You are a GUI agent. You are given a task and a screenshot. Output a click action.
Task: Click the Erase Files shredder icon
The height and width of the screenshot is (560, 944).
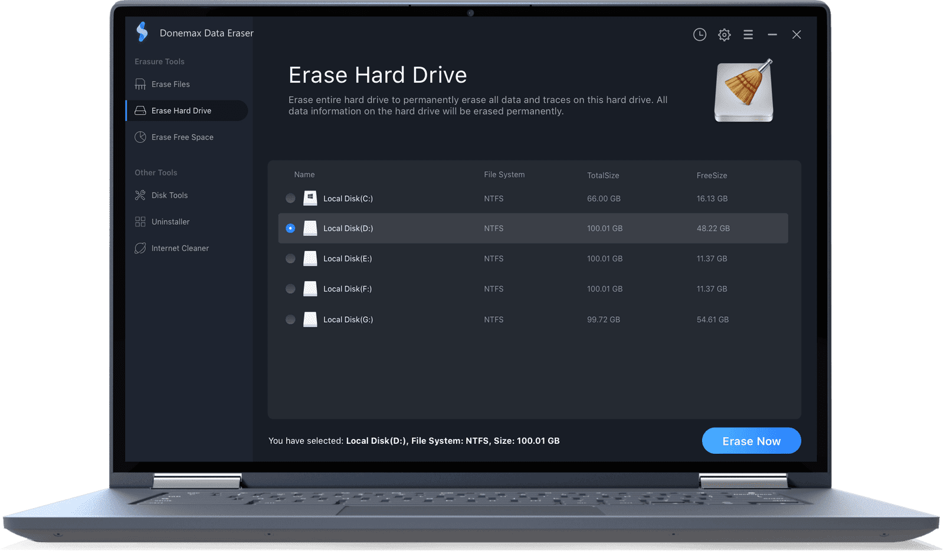pyautogui.click(x=140, y=84)
